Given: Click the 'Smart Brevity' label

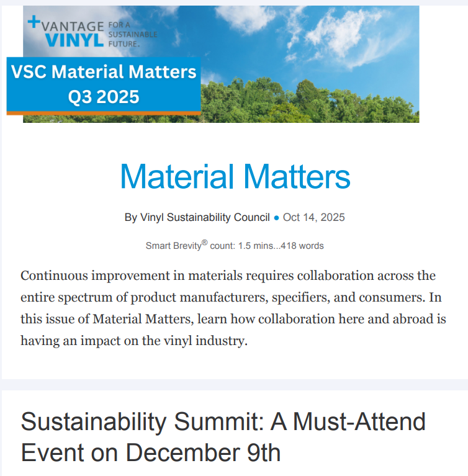Looking at the screenshot, I should [173, 246].
